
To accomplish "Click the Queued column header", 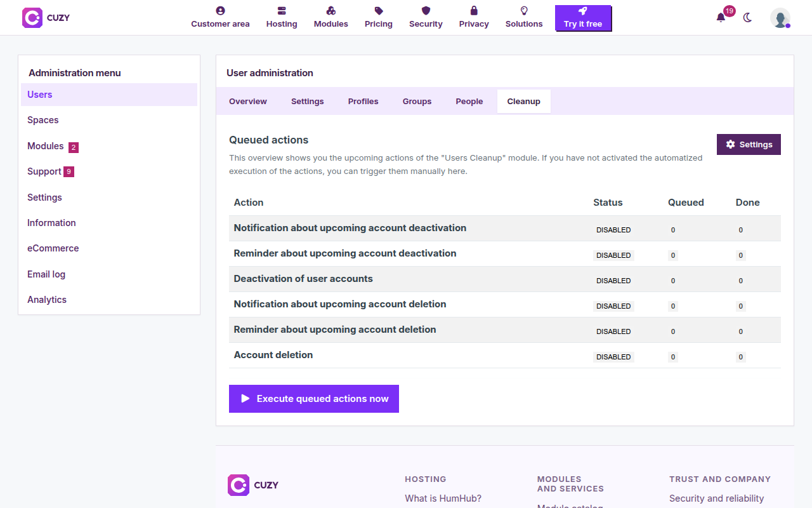I will coord(686,203).
